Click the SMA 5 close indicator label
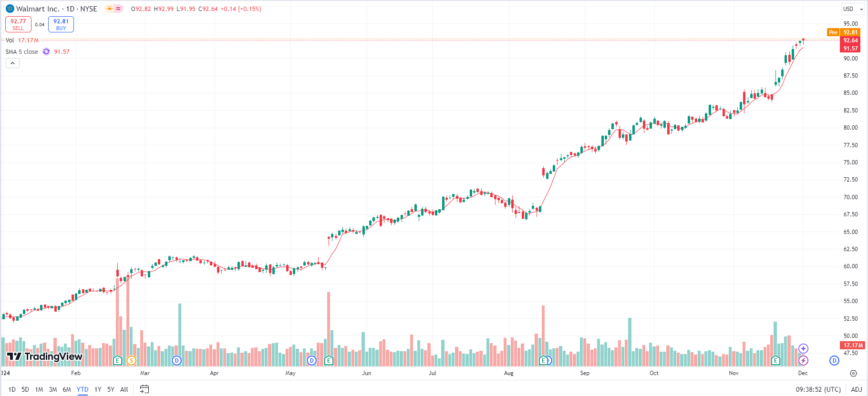The width and height of the screenshot is (868, 396). tap(22, 51)
